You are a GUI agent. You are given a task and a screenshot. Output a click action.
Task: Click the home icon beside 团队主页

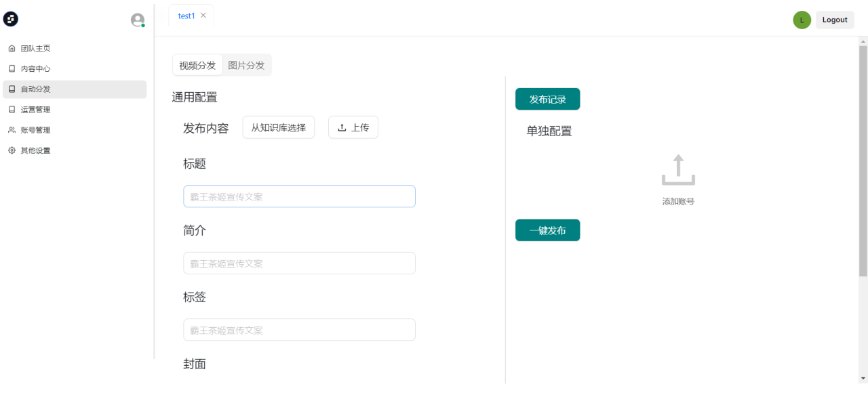[x=12, y=49]
